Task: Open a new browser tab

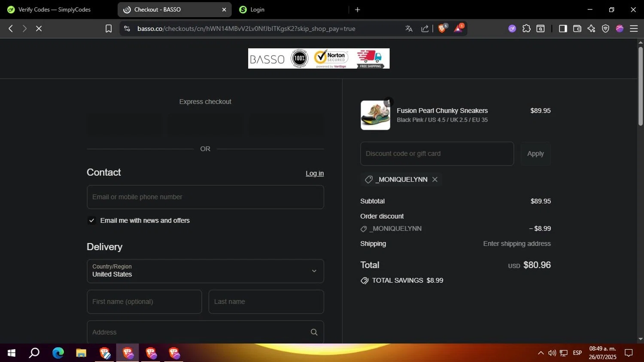Action: (x=357, y=9)
